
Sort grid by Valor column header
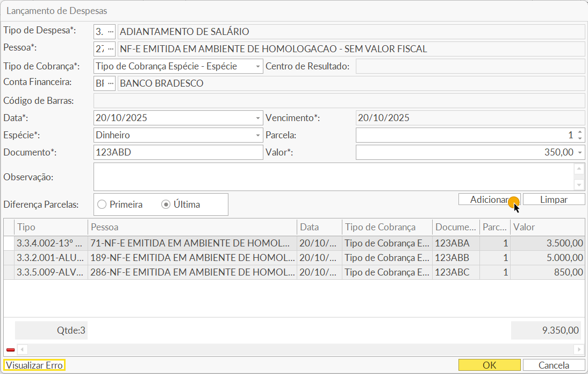pyautogui.click(x=547, y=227)
